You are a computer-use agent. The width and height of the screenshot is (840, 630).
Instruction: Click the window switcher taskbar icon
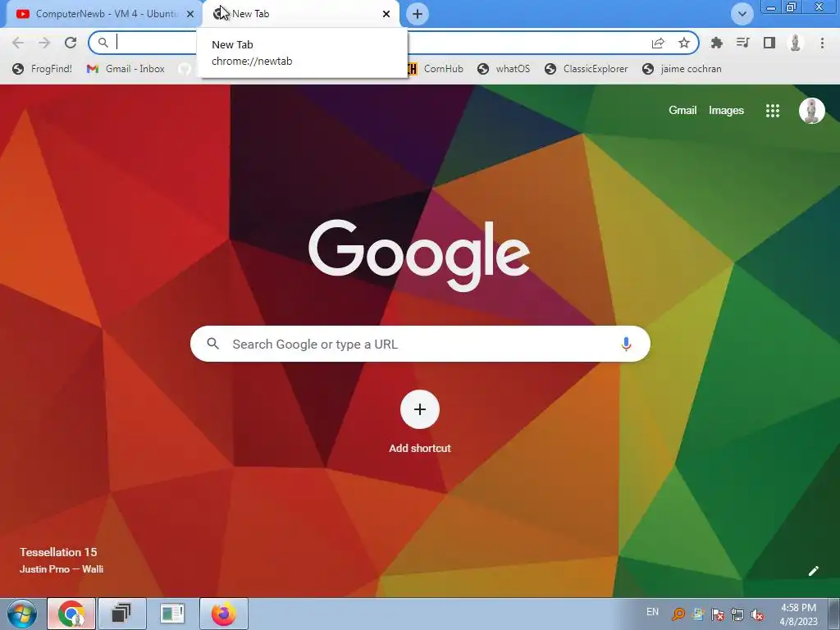point(121,614)
